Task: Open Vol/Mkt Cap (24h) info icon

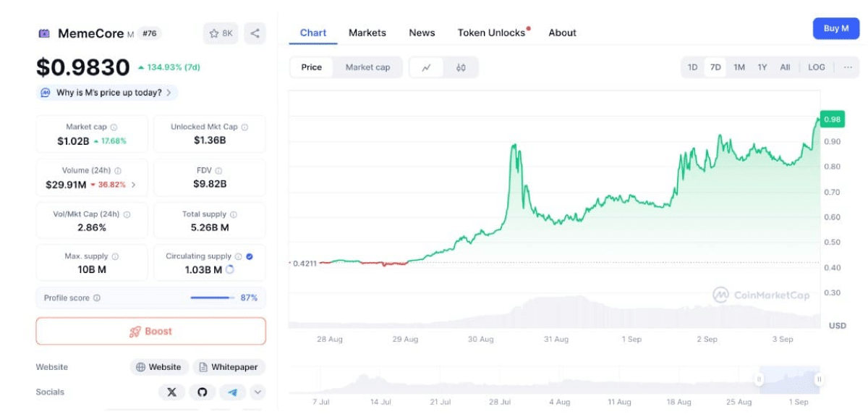Action: tap(127, 215)
